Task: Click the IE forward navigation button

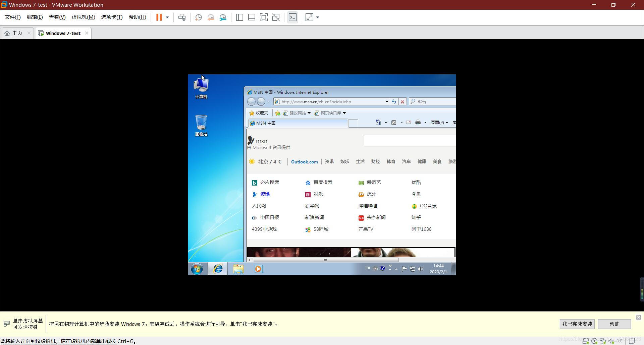Action: tap(261, 101)
